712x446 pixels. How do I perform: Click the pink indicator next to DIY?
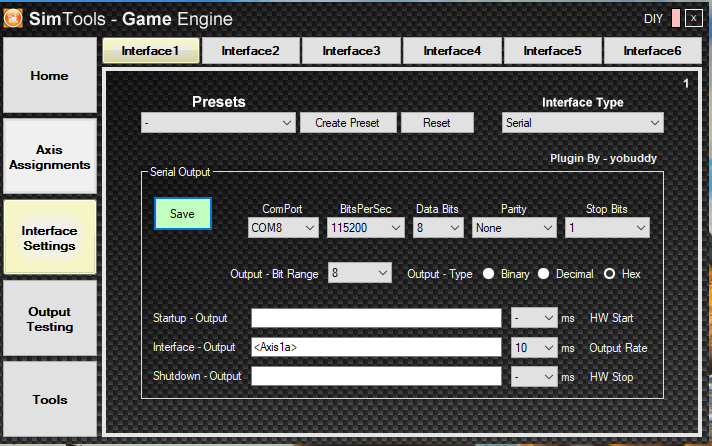676,18
